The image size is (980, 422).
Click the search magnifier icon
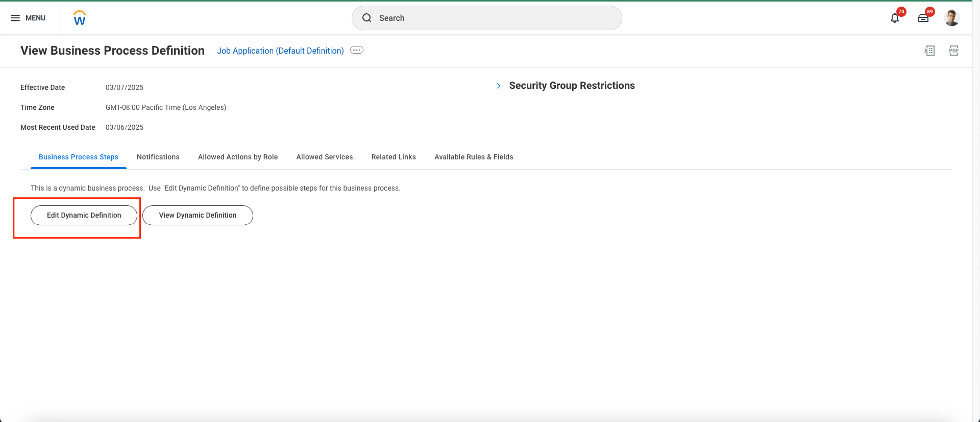366,18
